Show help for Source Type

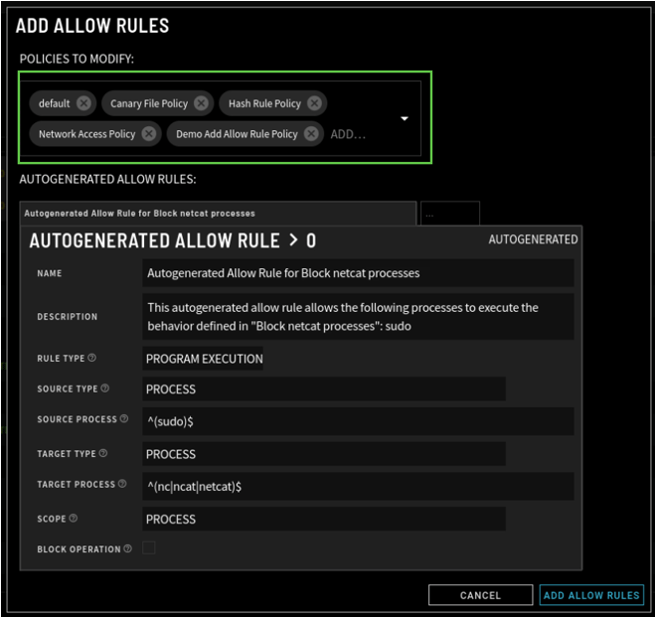coord(105,388)
